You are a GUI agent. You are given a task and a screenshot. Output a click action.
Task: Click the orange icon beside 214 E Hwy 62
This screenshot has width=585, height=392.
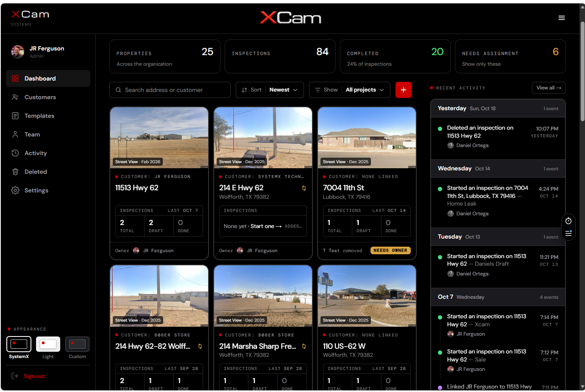(304, 188)
